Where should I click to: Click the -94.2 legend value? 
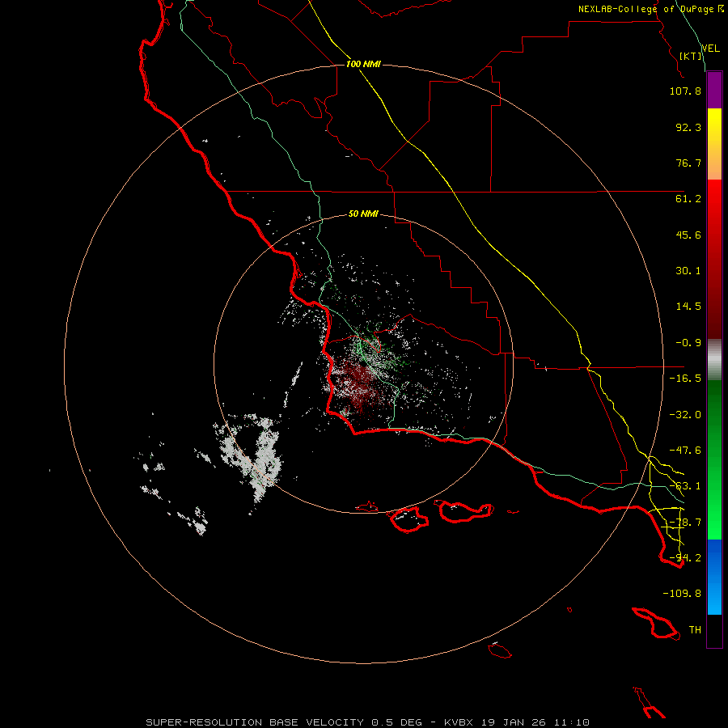[x=685, y=558]
